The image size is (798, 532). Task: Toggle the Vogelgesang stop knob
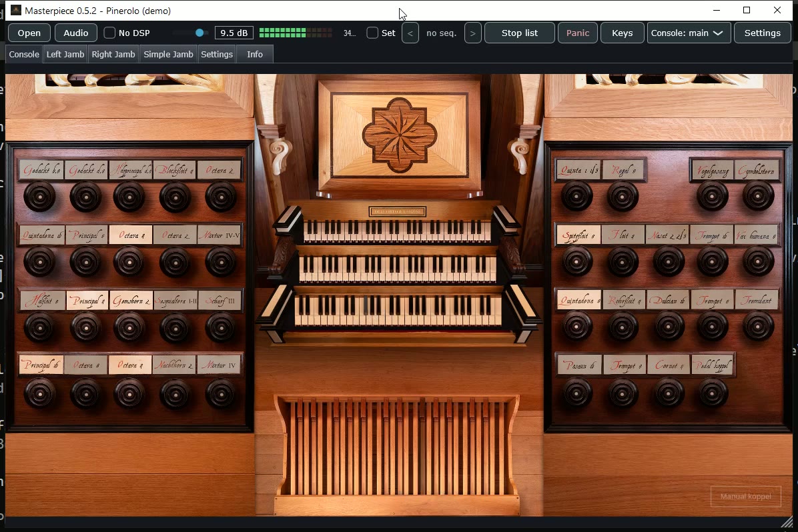(713, 196)
